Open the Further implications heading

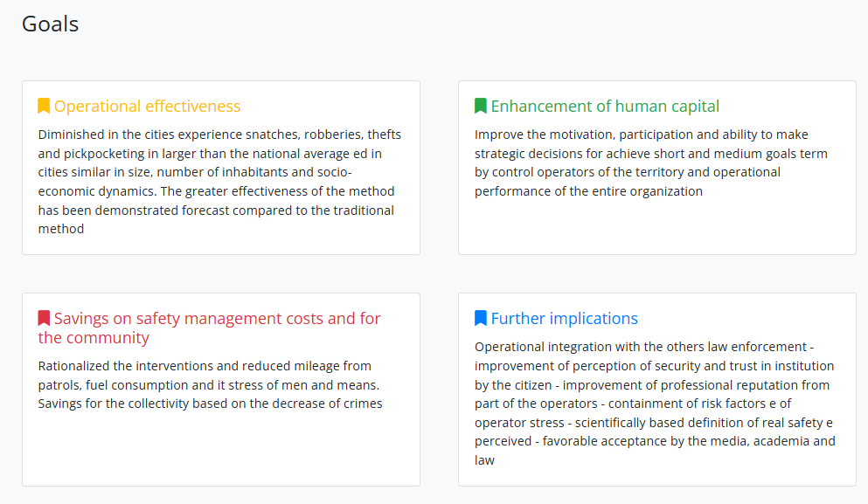point(564,319)
